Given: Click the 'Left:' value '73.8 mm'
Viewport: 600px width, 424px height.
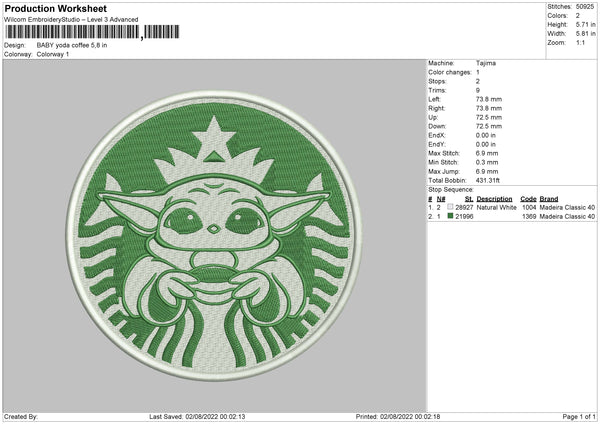Looking at the screenshot, I should point(489,99).
